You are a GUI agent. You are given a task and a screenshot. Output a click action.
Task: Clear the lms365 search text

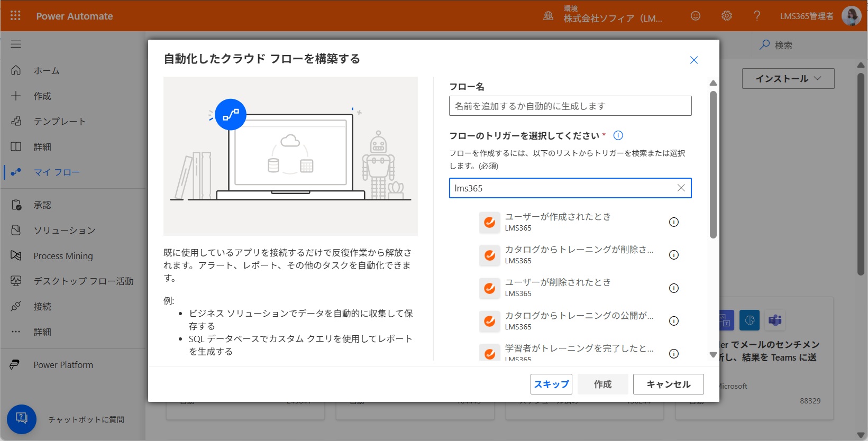click(681, 188)
